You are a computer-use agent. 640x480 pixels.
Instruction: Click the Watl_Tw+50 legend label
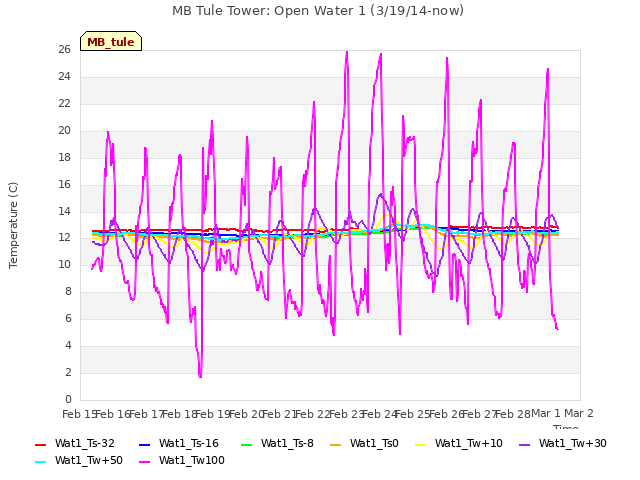(89, 460)
